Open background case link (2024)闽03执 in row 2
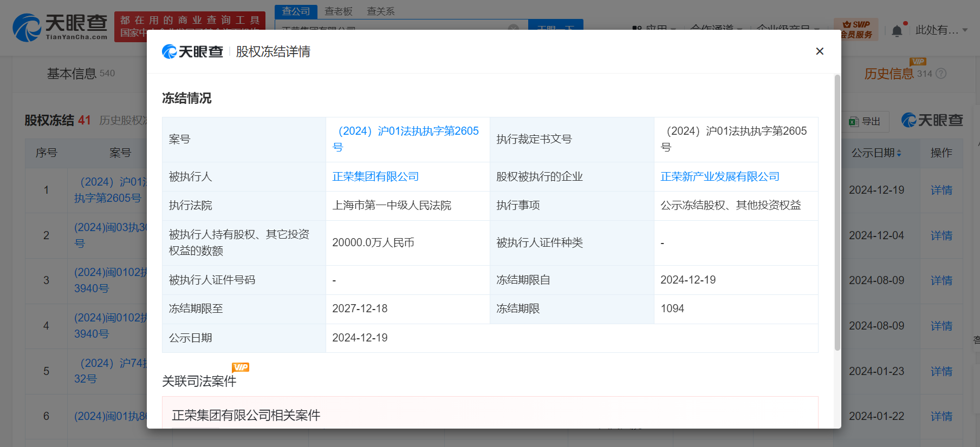980x447 pixels. pos(111,235)
